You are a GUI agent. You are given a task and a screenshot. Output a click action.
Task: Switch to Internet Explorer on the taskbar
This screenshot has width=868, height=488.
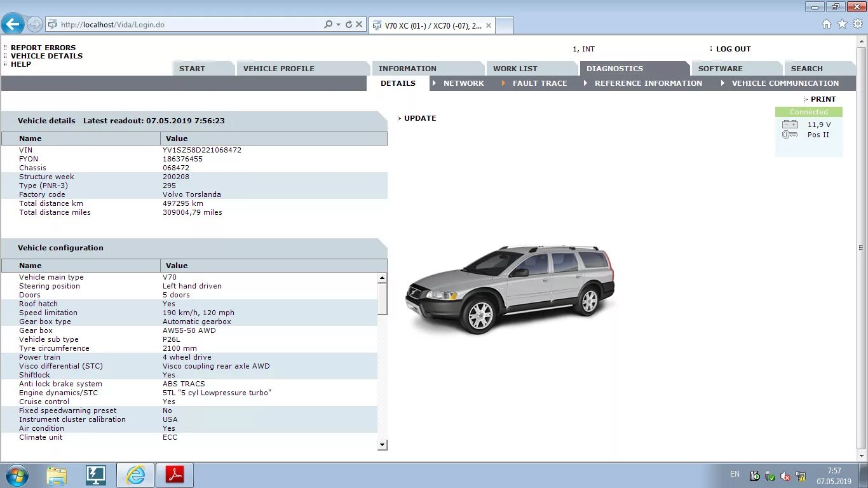(135, 475)
